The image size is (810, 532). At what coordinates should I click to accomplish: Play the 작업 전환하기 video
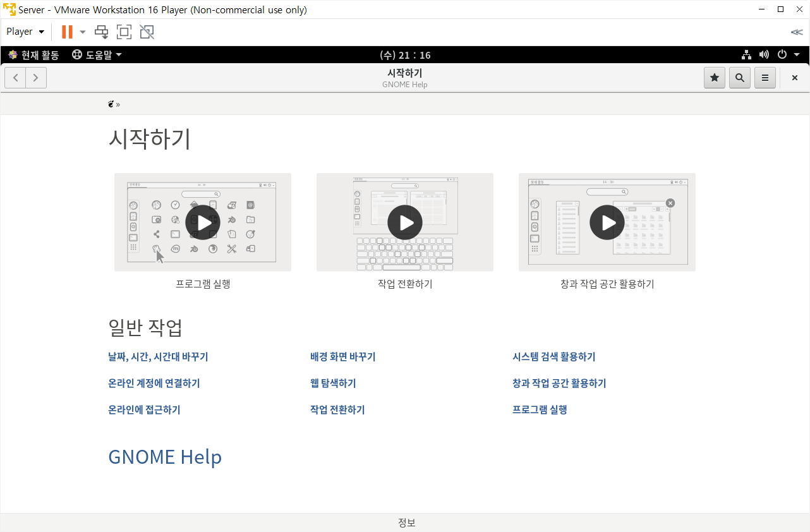[405, 222]
